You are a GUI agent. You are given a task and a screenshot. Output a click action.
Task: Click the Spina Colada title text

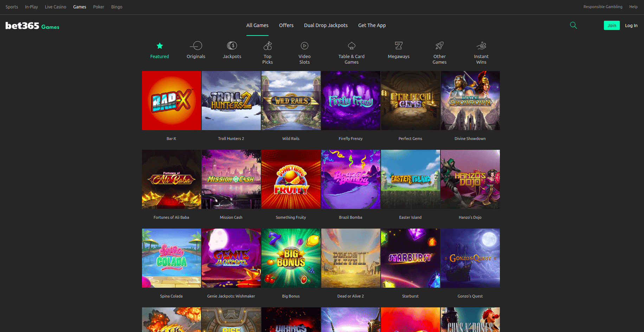171,296
